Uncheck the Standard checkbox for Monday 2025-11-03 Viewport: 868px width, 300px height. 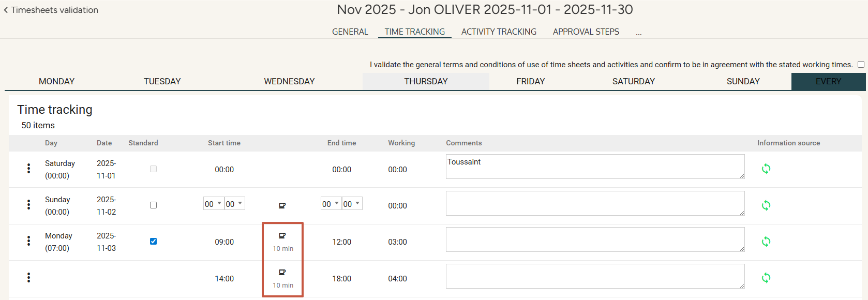(153, 242)
